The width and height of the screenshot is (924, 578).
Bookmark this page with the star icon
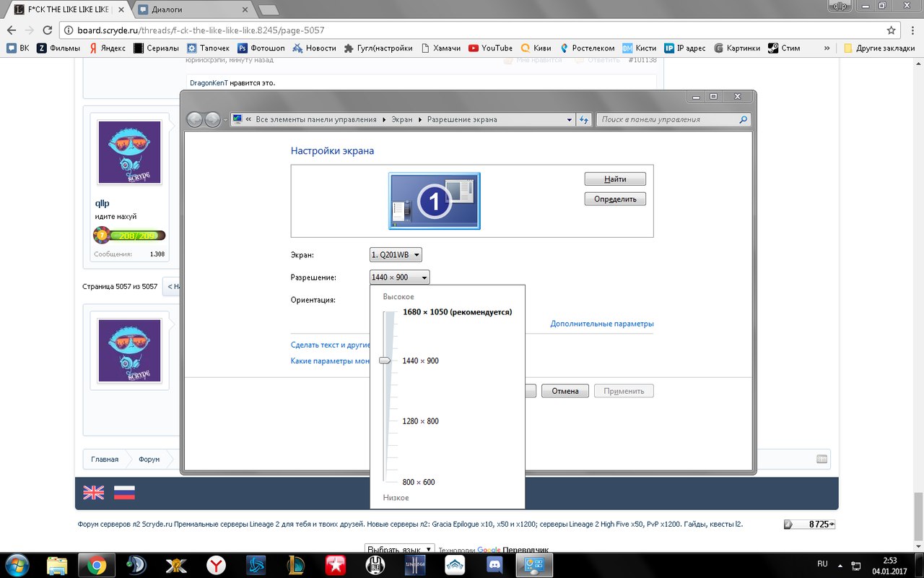tap(891, 30)
